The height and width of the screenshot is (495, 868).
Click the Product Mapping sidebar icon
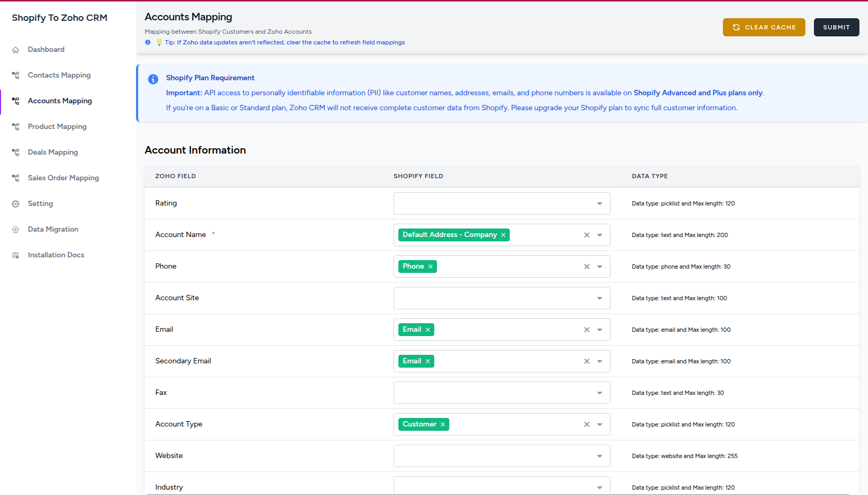tap(16, 126)
